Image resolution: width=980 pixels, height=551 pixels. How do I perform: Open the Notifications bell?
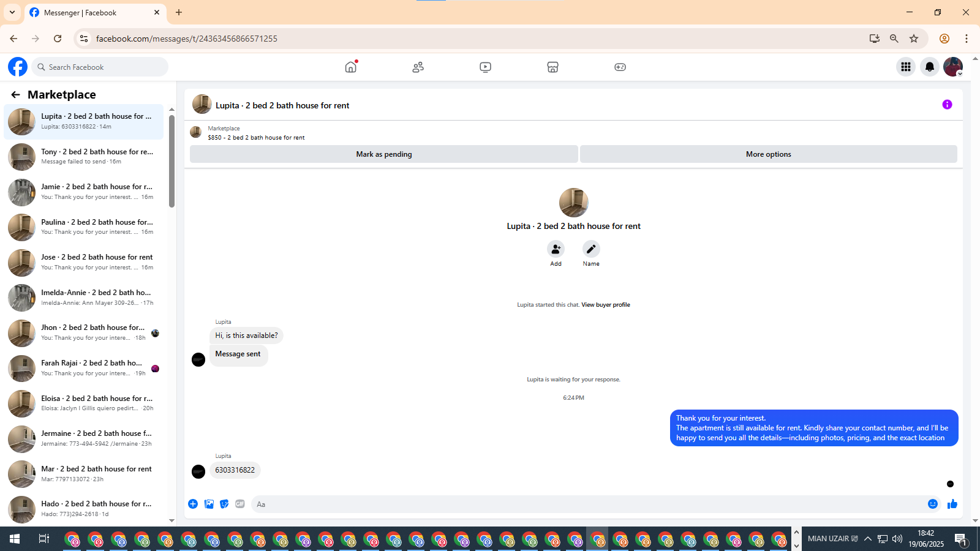[929, 67]
